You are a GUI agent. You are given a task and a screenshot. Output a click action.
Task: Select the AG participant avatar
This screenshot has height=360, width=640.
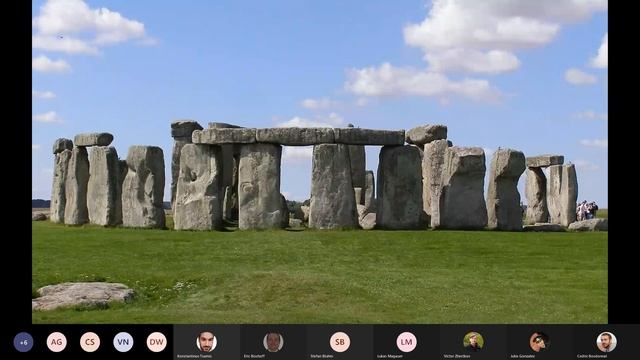[x=57, y=342]
